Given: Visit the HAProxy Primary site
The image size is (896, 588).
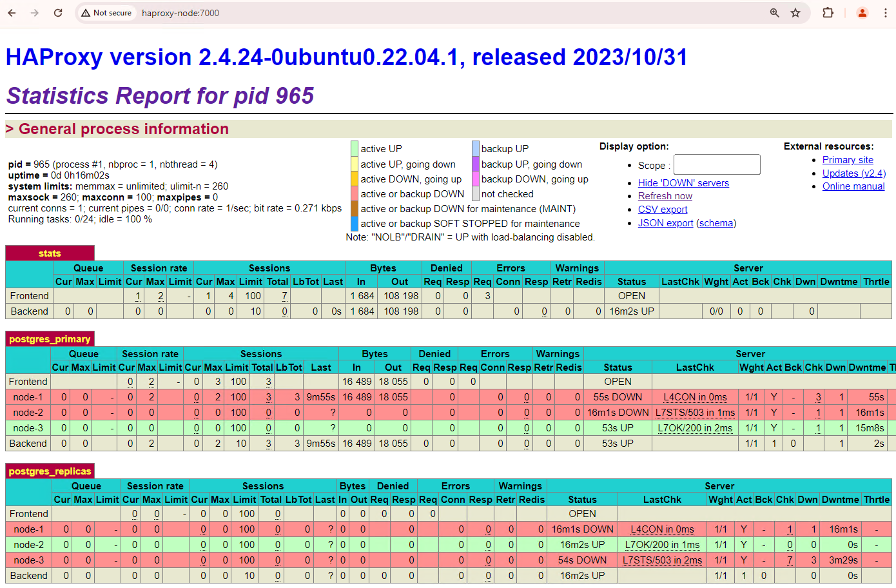Looking at the screenshot, I should (848, 160).
